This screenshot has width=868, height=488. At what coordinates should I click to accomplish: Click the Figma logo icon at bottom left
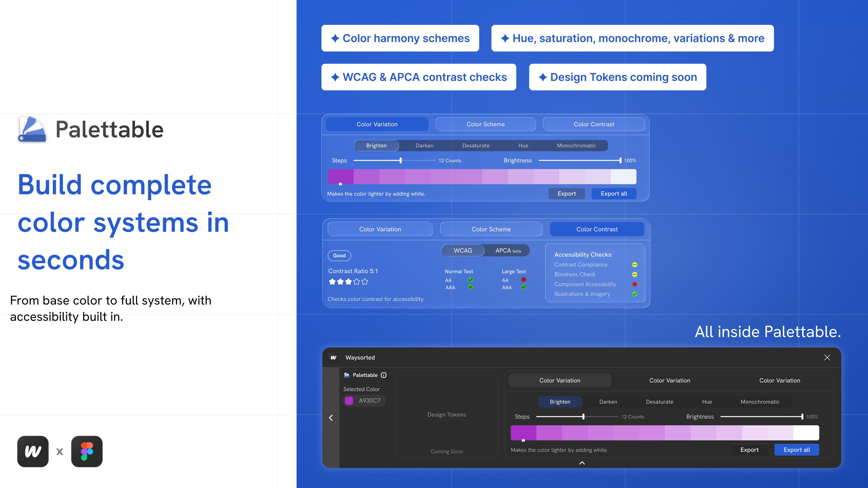tap(87, 451)
